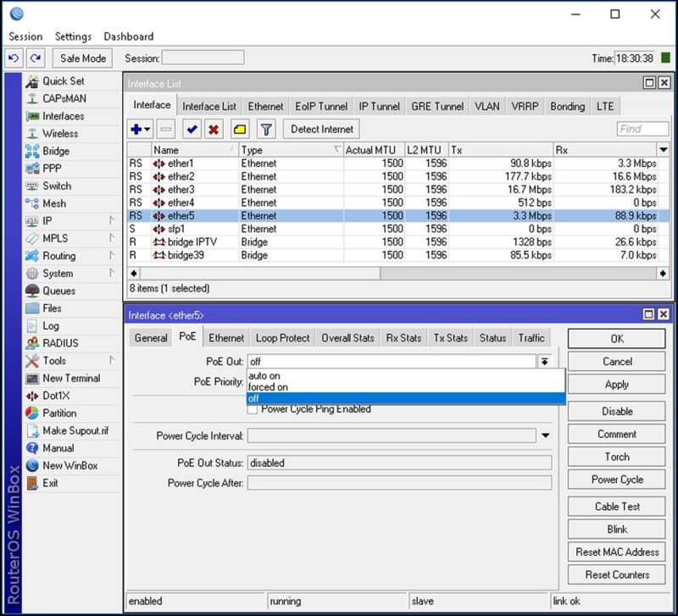Click the blue checkmark enable icon
Image resolution: width=678 pixels, height=616 pixels.
191,130
